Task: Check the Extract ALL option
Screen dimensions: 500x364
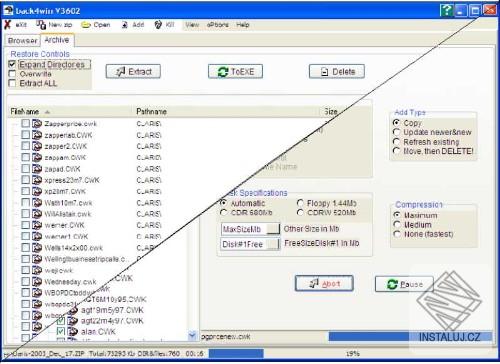Action: click(x=12, y=83)
